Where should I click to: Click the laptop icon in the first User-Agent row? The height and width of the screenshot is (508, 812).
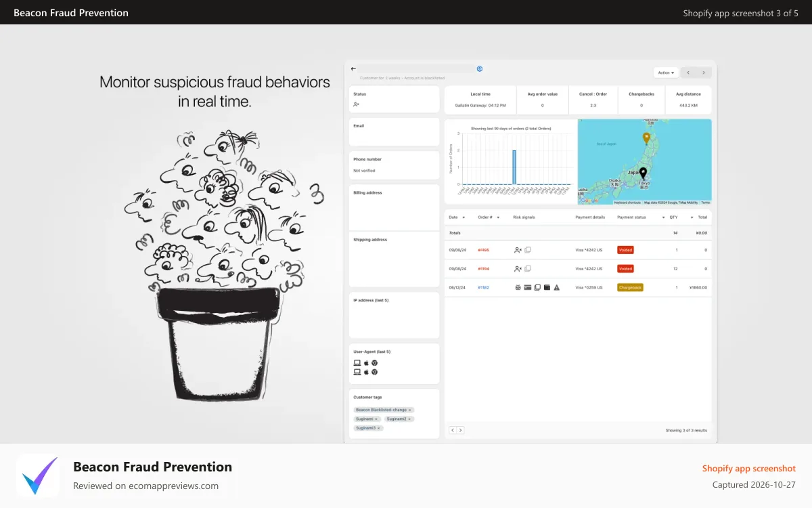point(357,363)
